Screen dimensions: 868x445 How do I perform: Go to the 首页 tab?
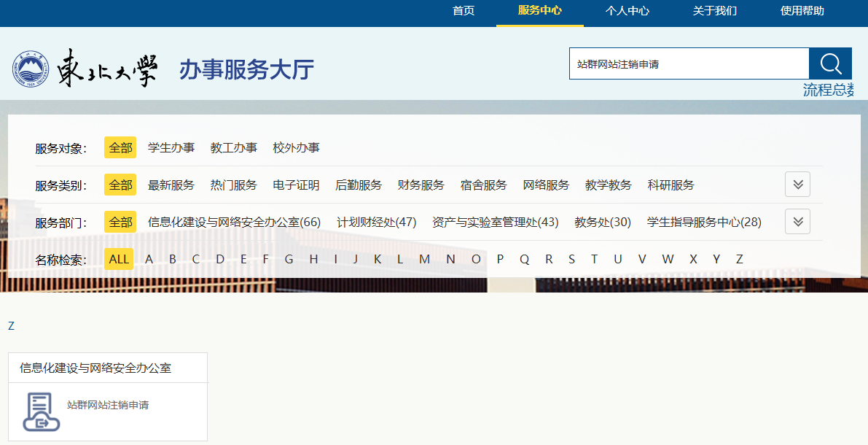[464, 11]
